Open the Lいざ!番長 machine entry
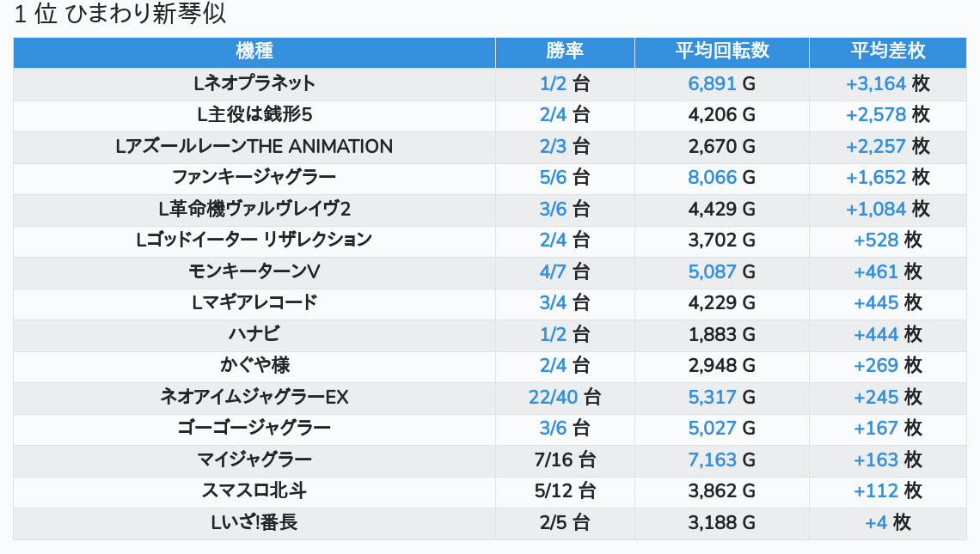The height and width of the screenshot is (554, 980). click(254, 522)
